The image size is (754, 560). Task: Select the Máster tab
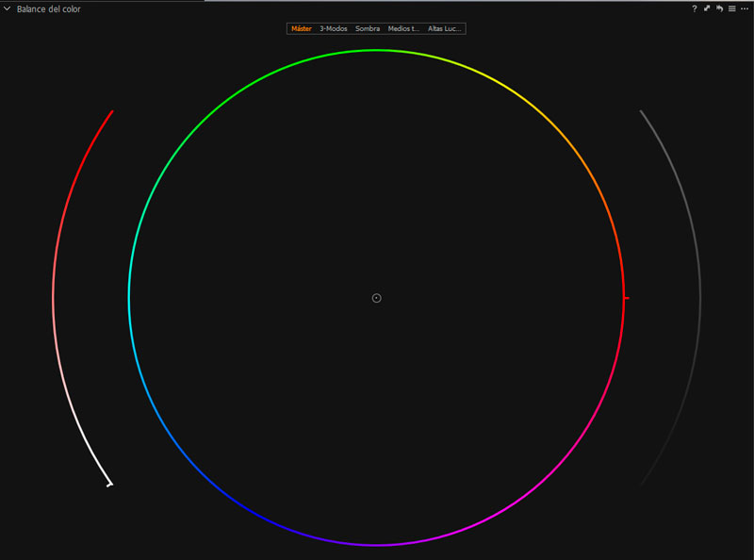(302, 29)
